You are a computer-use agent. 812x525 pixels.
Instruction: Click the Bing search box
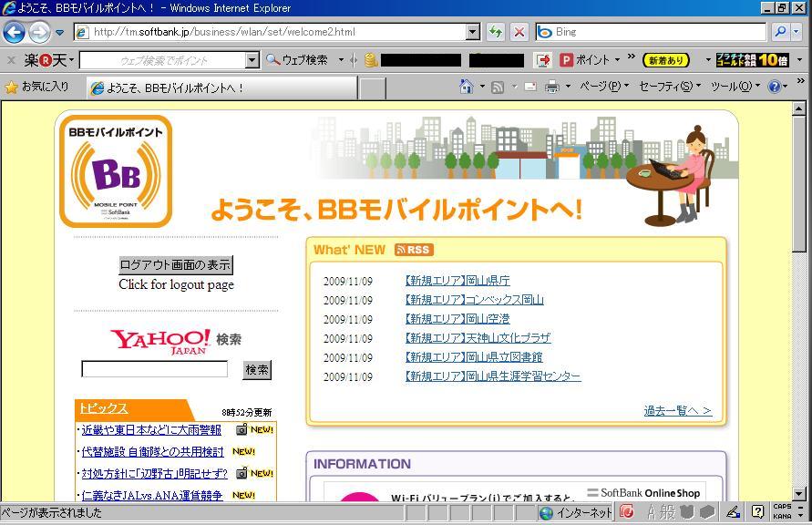tap(652, 32)
